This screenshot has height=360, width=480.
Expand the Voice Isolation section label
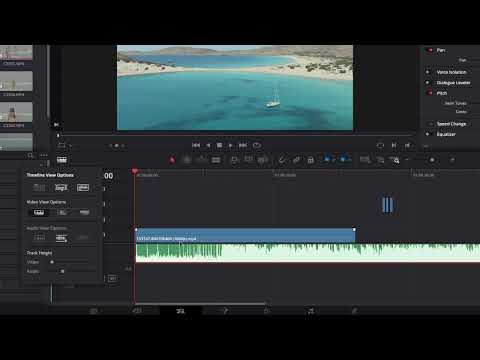451,72
